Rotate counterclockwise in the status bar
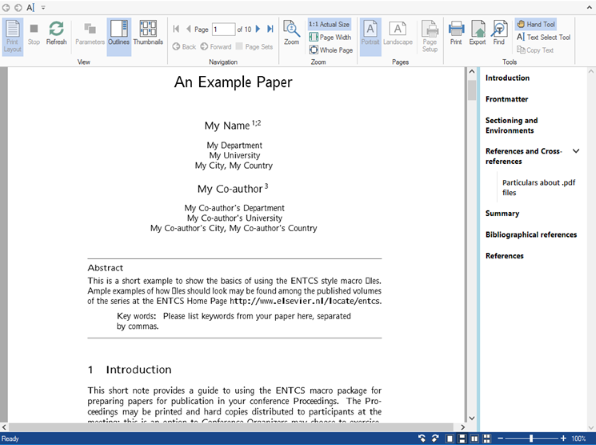 pos(422,439)
